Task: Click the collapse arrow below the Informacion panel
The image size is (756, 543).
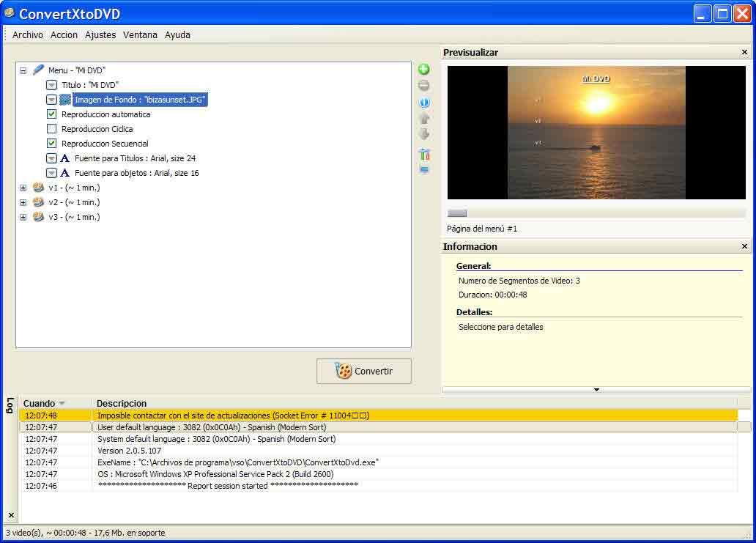Action: coord(596,390)
